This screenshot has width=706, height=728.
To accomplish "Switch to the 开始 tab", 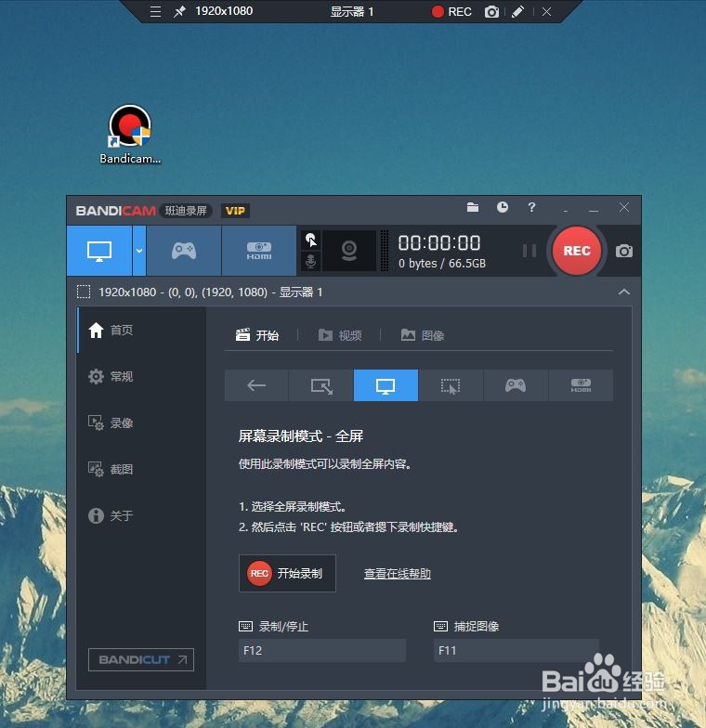I will coord(257,335).
